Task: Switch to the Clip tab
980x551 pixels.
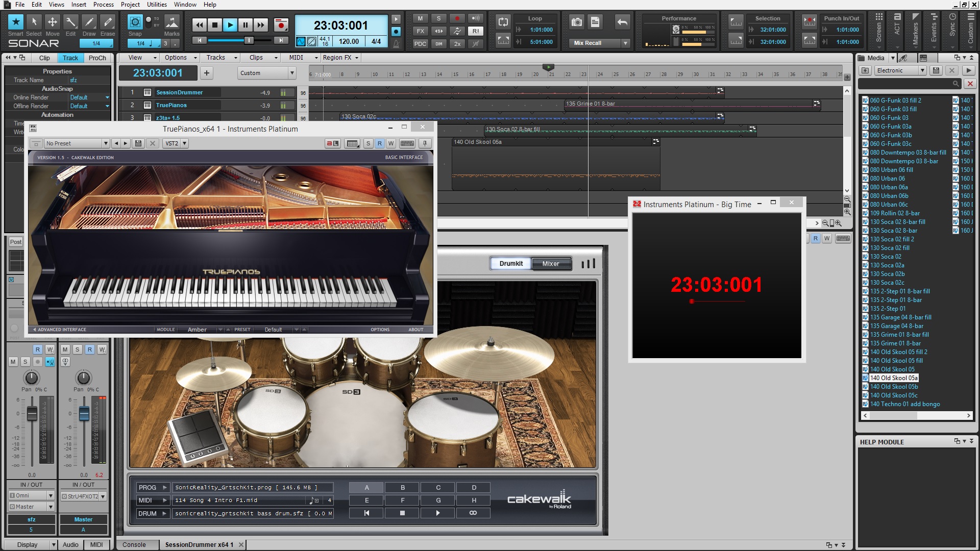Action: 44,58
